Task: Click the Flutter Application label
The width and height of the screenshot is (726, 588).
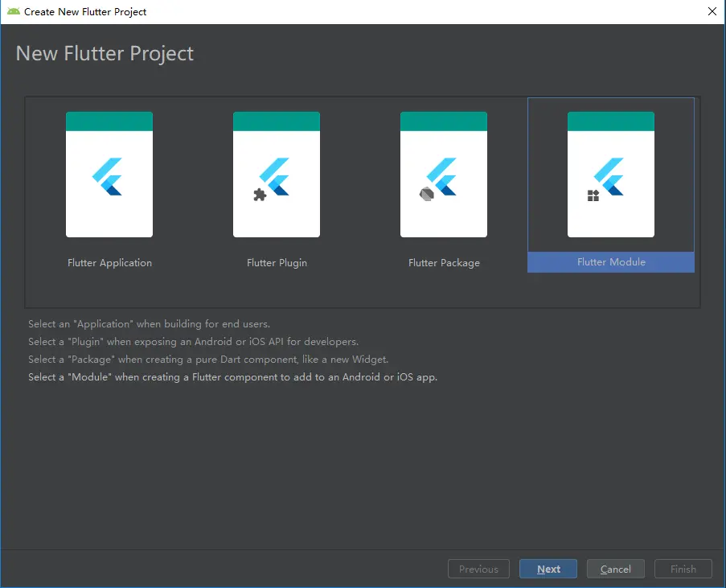Action: click(x=109, y=263)
